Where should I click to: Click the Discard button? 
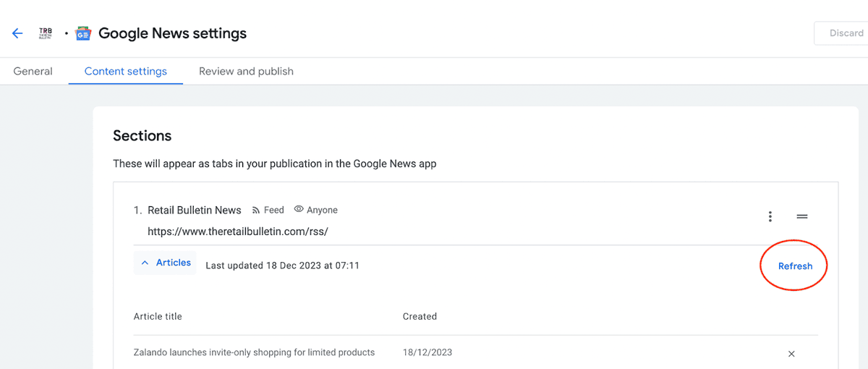[x=841, y=33]
